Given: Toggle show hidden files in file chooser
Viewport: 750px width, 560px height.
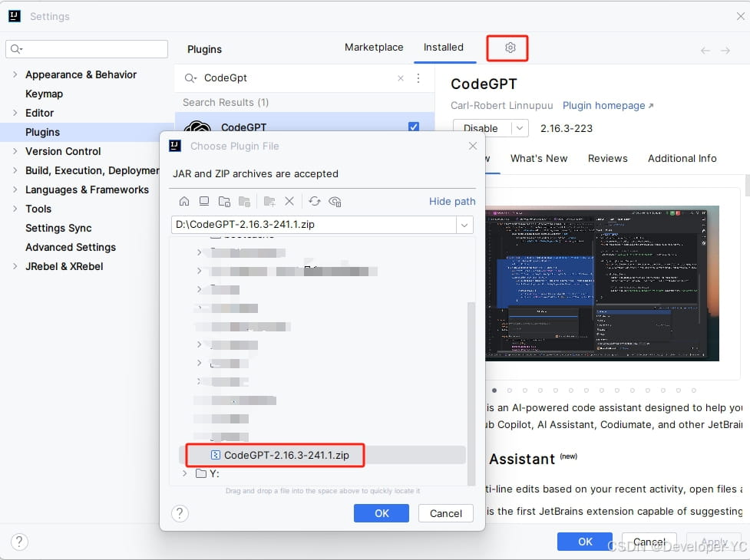Looking at the screenshot, I should (x=335, y=201).
